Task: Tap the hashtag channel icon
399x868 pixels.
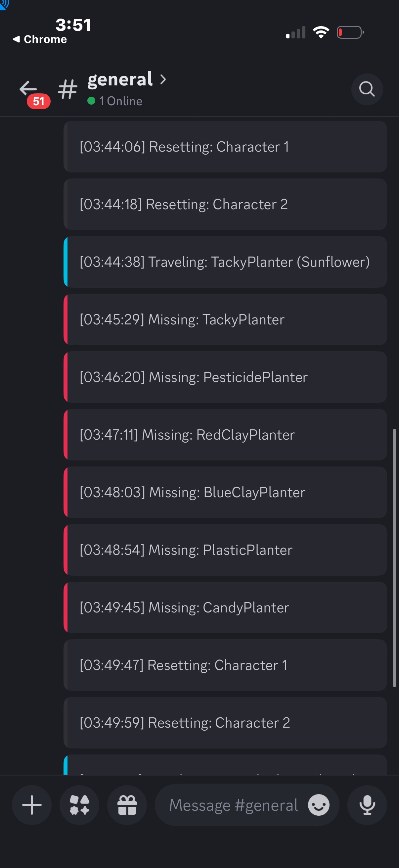Action: pyautogui.click(x=68, y=90)
